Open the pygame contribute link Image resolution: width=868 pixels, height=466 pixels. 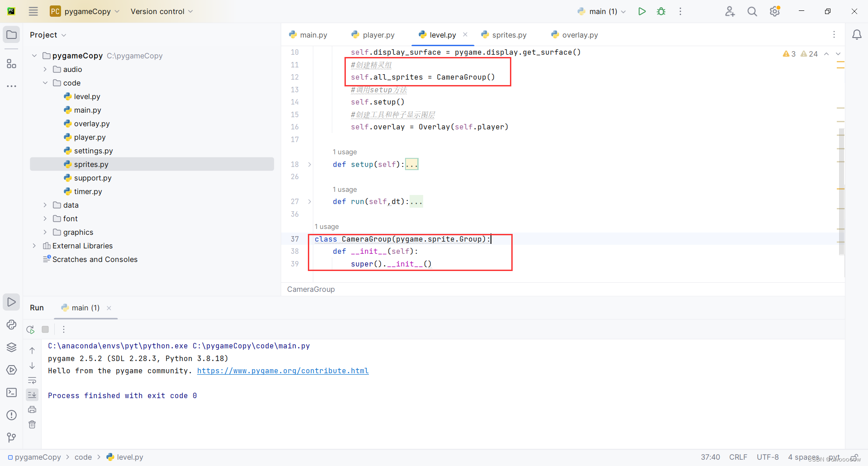tap(283, 371)
